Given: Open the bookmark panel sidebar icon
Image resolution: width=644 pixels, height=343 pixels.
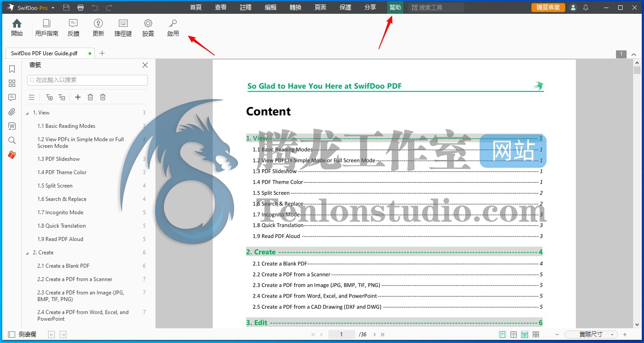Looking at the screenshot, I should pyautogui.click(x=12, y=69).
